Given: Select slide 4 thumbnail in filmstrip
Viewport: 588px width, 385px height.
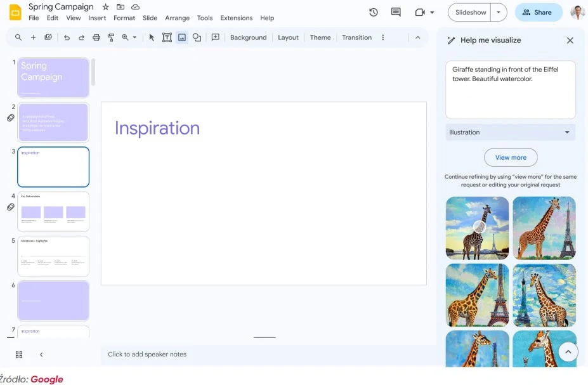Looking at the screenshot, I should pos(53,211).
